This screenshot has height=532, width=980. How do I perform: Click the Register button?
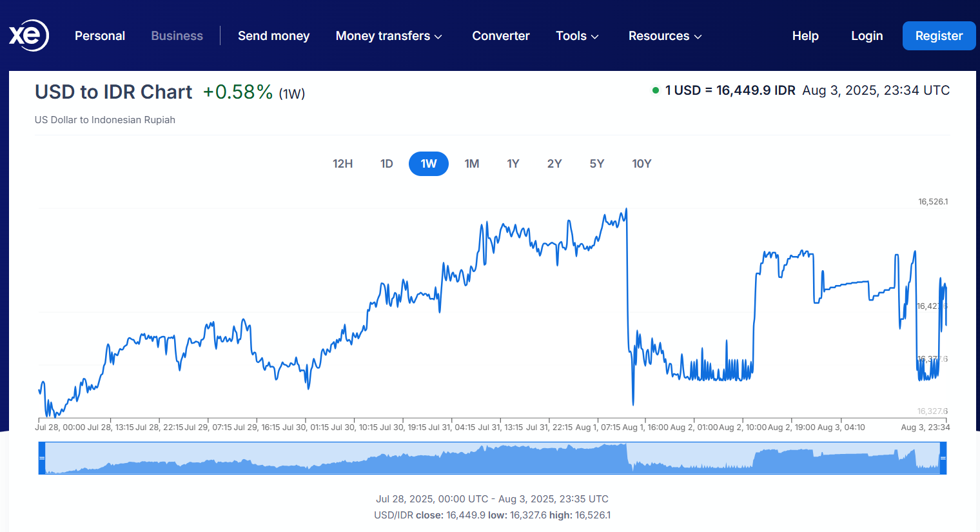(939, 36)
